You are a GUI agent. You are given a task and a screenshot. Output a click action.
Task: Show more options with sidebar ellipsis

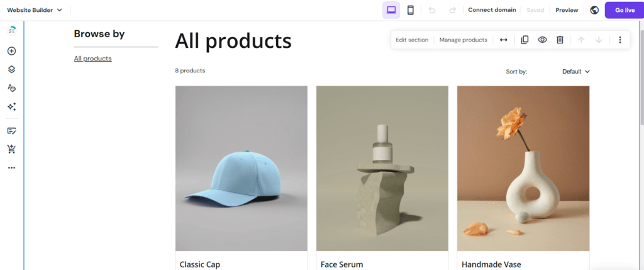tap(11, 167)
